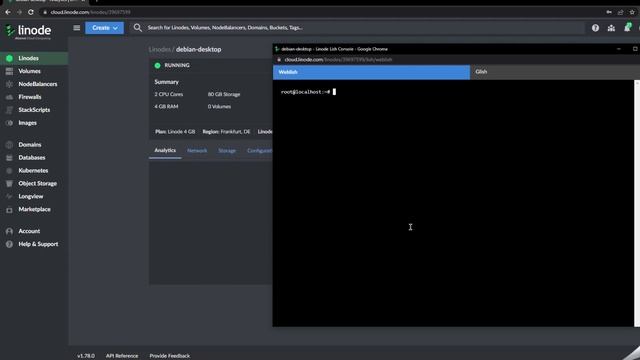
Task: Click the Images sidebar icon
Action: tap(9, 123)
